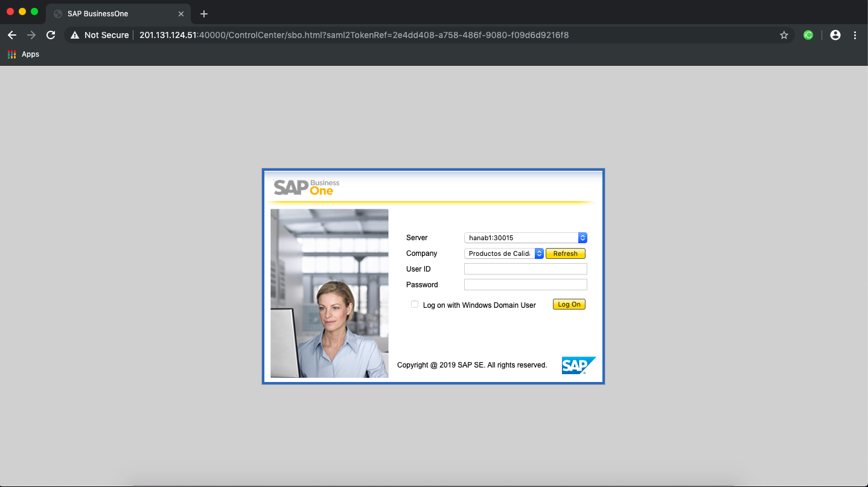Click the SAP Business One logo
Image resolution: width=868 pixels, height=487 pixels.
tap(307, 187)
